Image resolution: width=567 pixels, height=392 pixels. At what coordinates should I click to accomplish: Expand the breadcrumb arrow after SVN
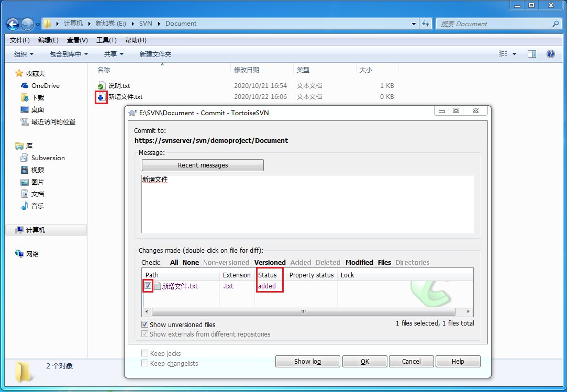point(159,24)
